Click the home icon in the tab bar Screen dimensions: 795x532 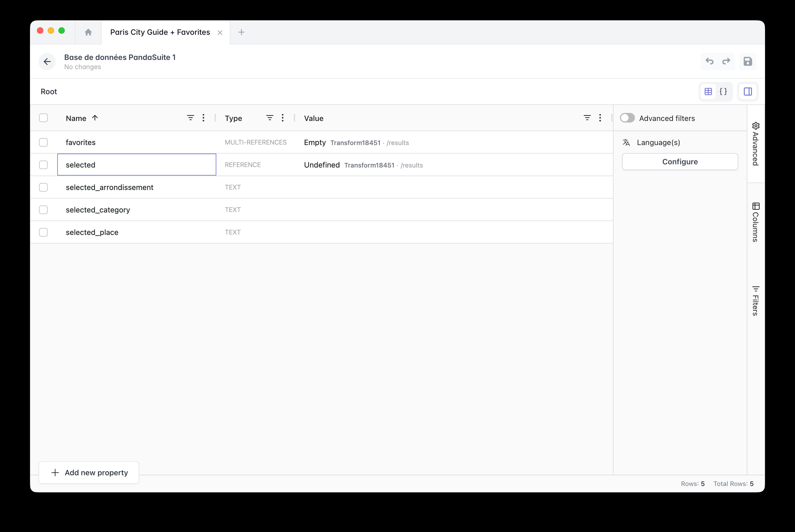[88, 32]
